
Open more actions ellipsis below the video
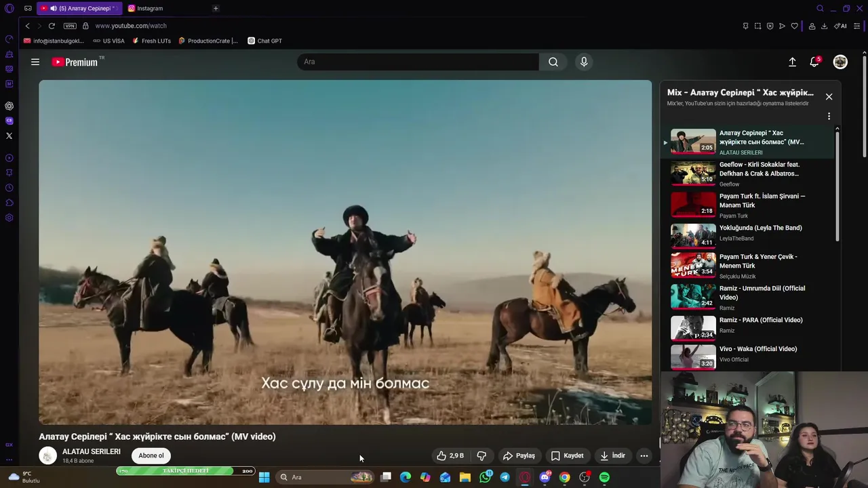(644, 455)
